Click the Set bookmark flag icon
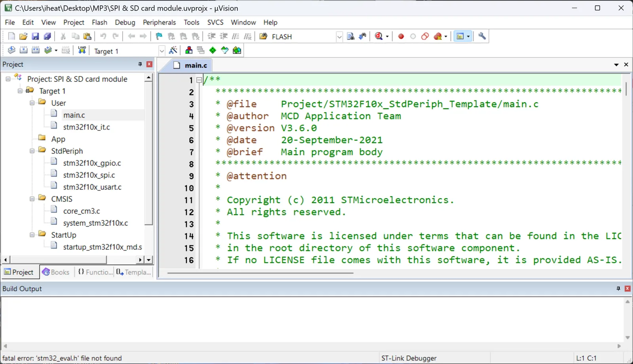Viewport: 633px width, 364px height. pos(159,36)
